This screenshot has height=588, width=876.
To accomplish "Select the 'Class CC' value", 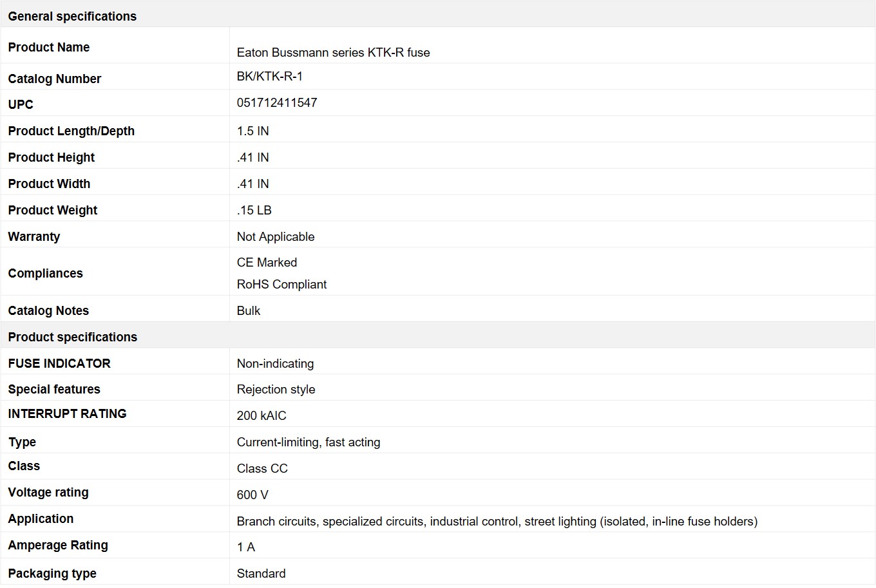I will click(x=262, y=468).
